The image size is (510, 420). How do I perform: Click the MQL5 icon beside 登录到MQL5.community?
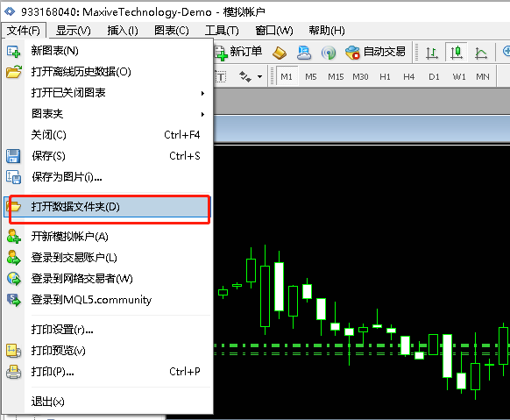[x=14, y=300]
